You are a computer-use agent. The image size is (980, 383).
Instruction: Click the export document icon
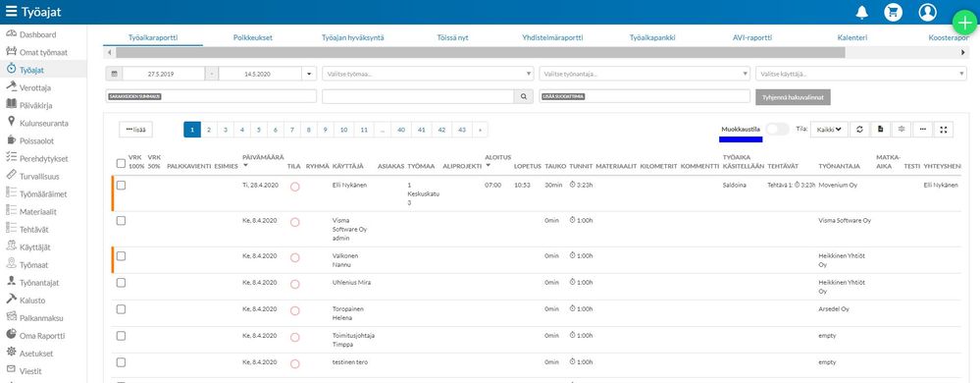click(880, 130)
